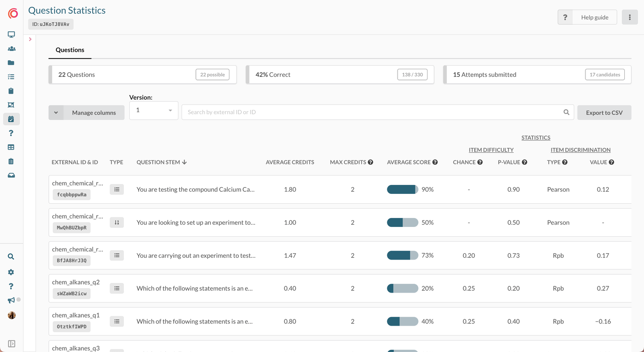644x352 pixels.
Task: Open the Help guide button
Action: 587,17
